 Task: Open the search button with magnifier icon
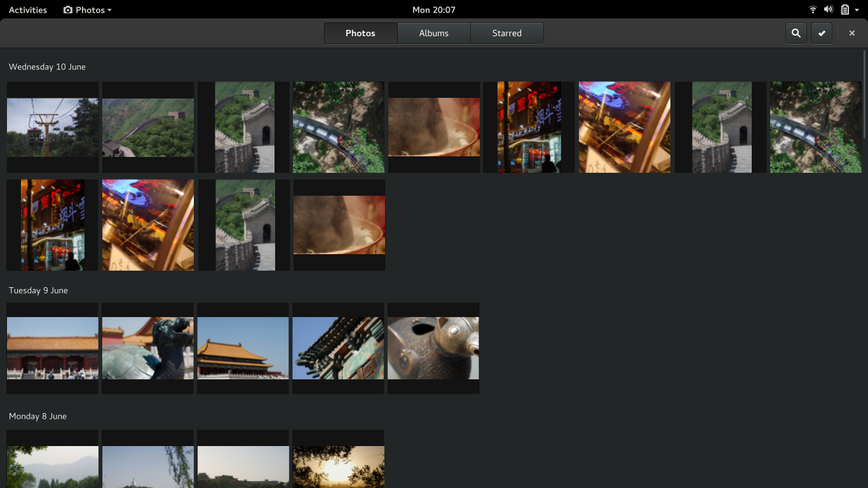796,33
